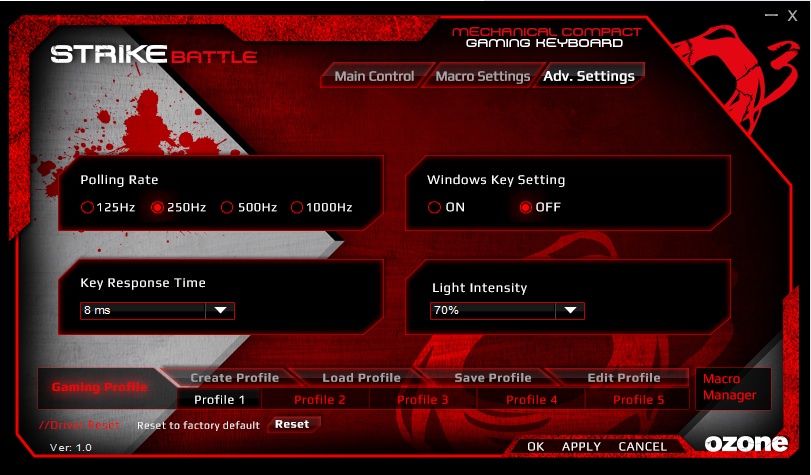
Task: Reset to factory default with Reset button
Action: point(292,424)
